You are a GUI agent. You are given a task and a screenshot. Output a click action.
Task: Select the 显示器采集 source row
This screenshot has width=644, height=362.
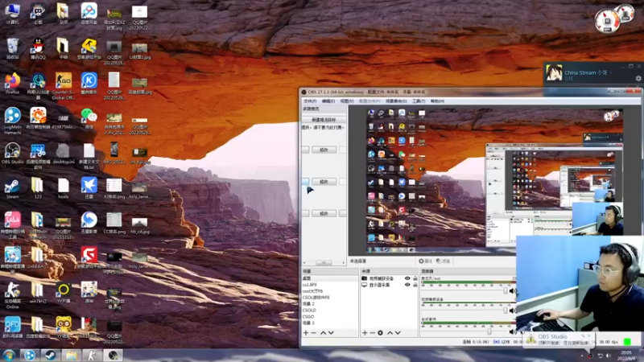[x=389, y=285]
